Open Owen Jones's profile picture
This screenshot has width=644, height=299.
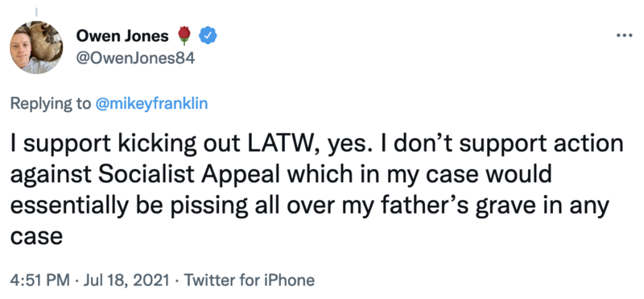pyautogui.click(x=36, y=48)
